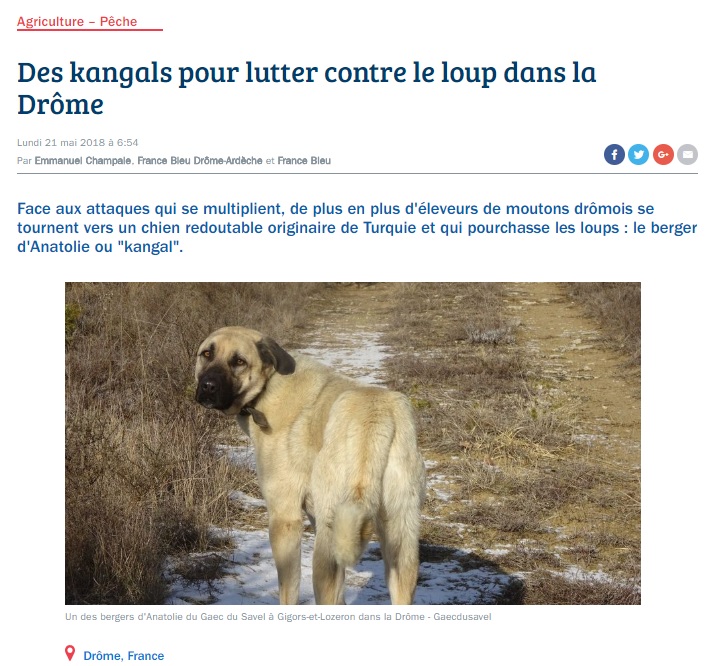Send the article by email icon

tap(687, 155)
